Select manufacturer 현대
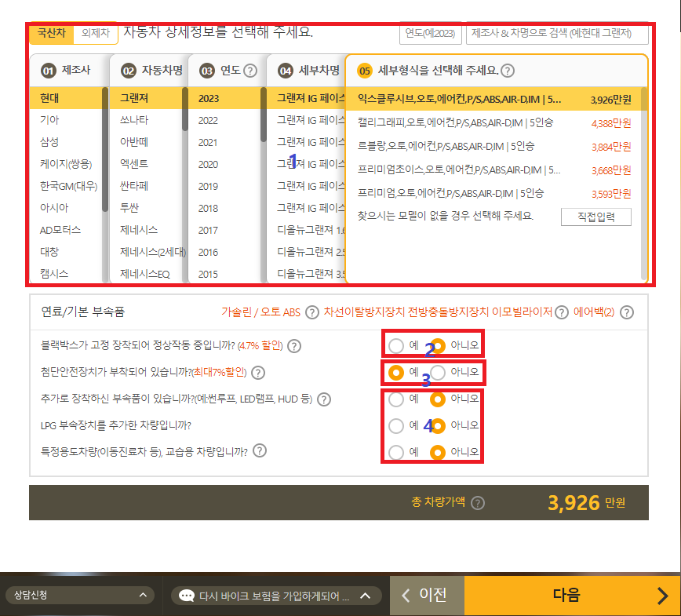This screenshot has height=616, width=681. 49,98
